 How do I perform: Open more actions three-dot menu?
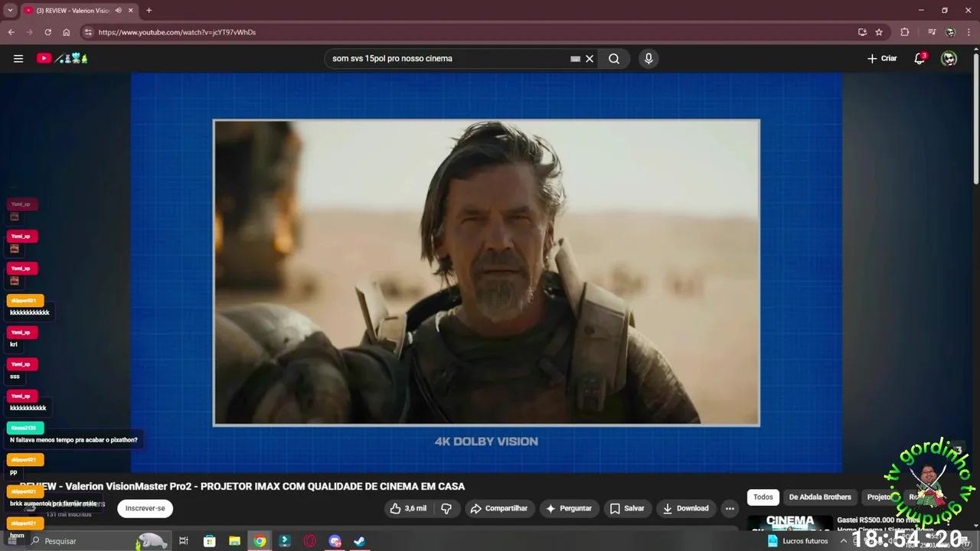point(730,508)
